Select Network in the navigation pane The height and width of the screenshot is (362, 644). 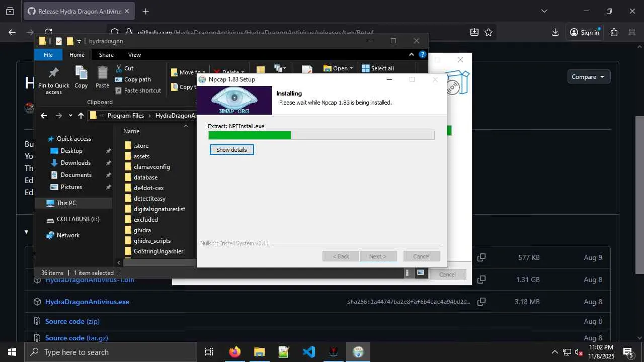click(68, 235)
